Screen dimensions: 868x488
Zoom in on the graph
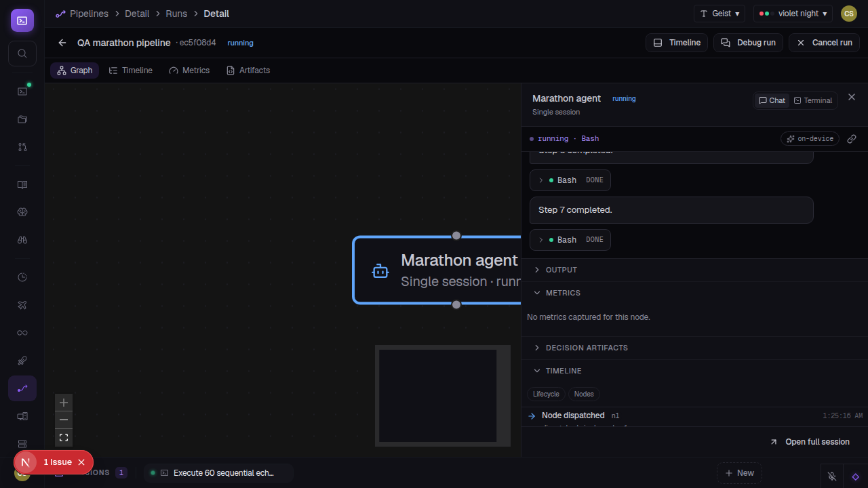64,403
